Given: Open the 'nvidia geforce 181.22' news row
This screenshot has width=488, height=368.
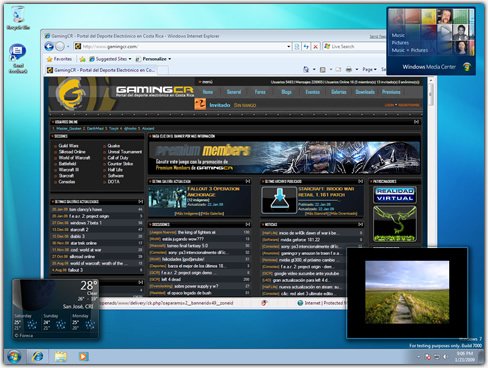Looking at the screenshot, I should point(312,240).
